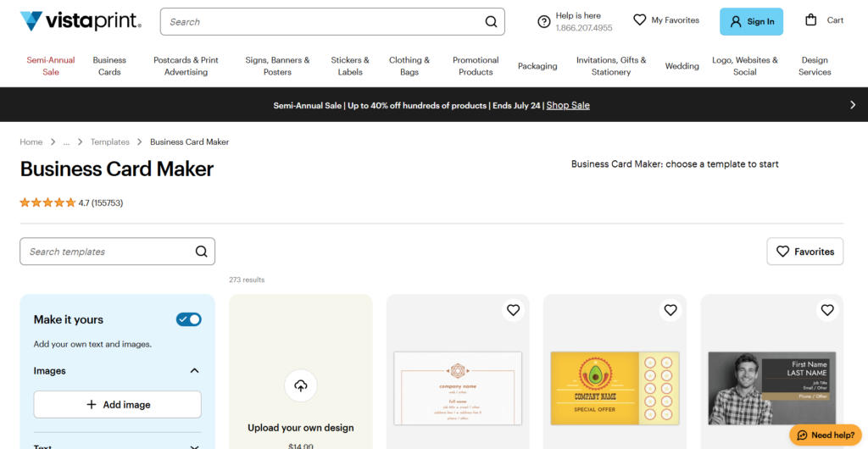Click the Help is here question mark icon

pos(543,21)
